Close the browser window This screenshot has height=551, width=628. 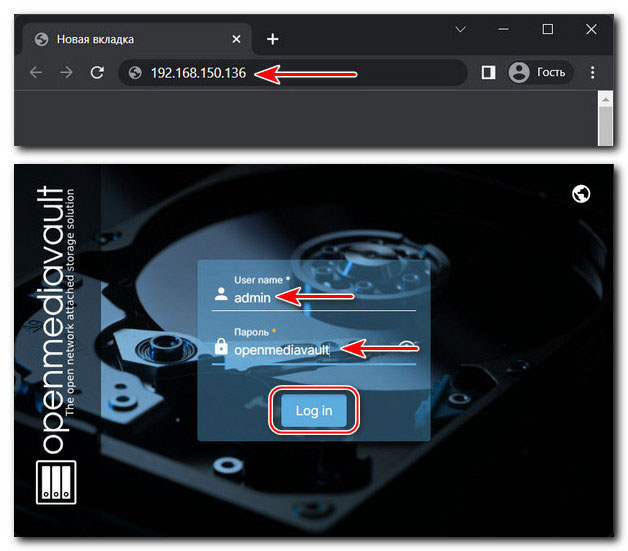(591, 29)
